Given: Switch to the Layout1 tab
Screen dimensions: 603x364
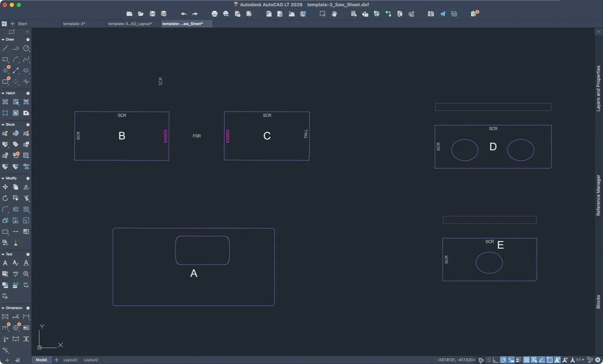Looking at the screenshot, I should point(70,360).
